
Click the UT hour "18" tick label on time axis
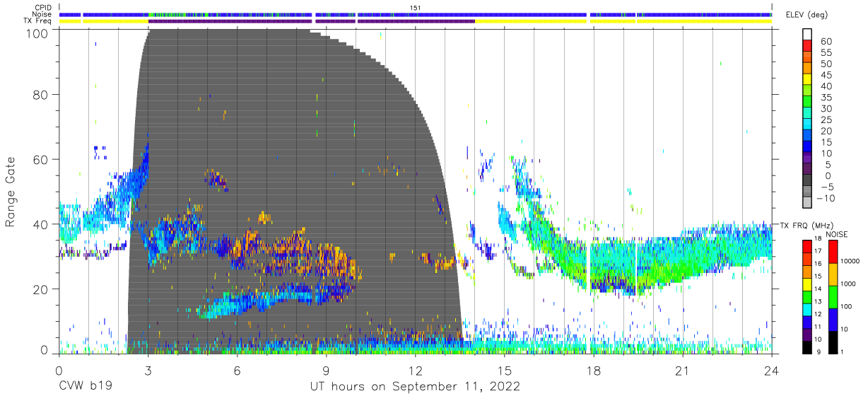pyautogui.click(x=594, y=370)
